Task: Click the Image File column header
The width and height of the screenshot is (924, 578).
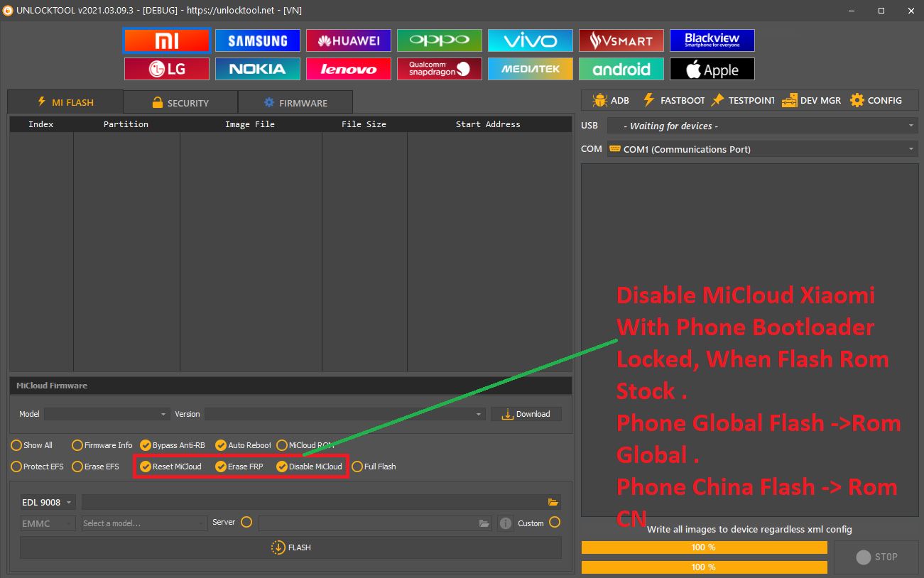Action: coord(251,124)
